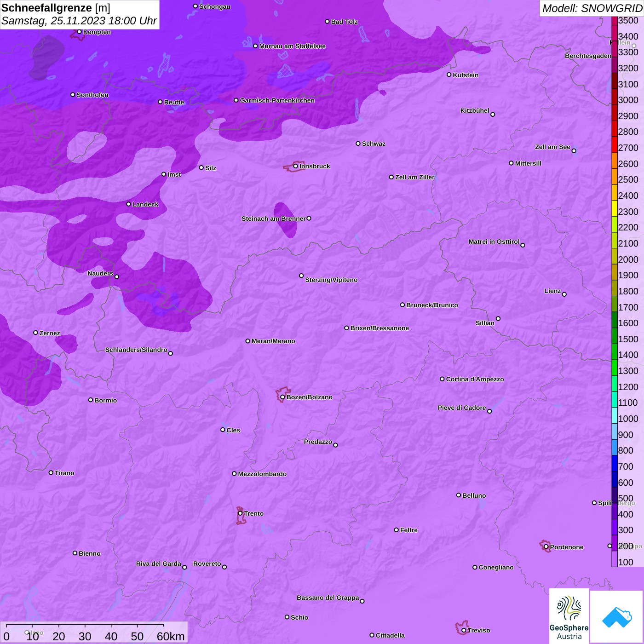Click the red 2700 legend color
Screen dimensions: 644x644
tap(615, 144)
